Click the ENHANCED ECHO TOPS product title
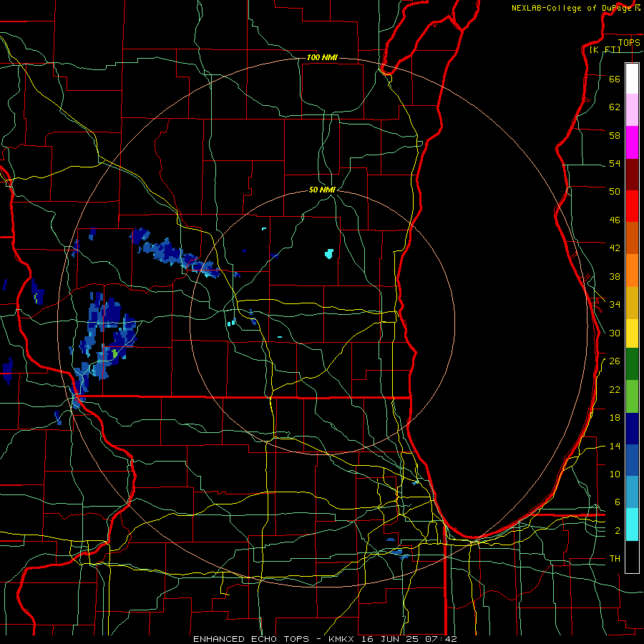Screen dimensions: 644x644 pos(251,639)
